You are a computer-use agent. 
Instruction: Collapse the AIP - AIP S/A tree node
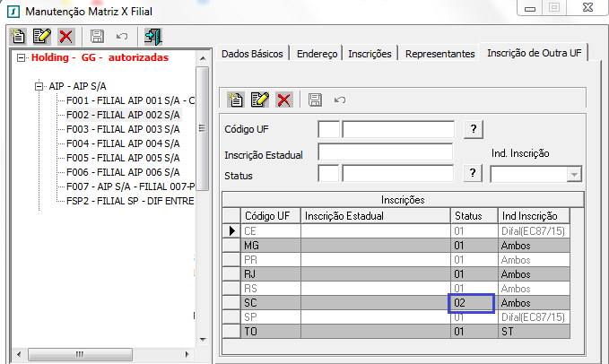pos(39,86)
